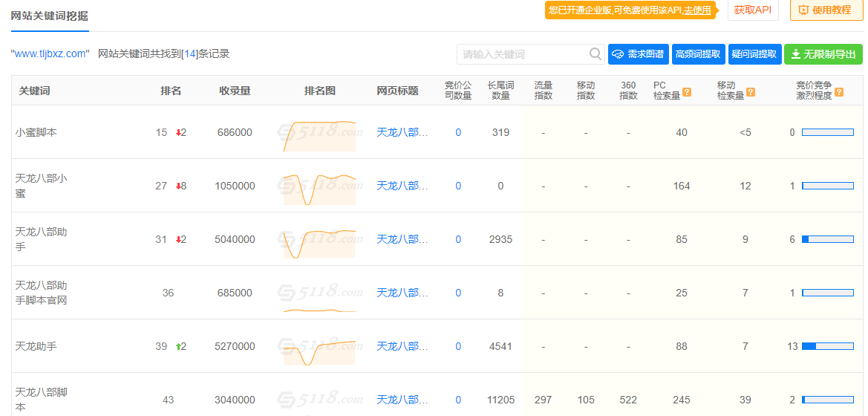Click PC检索量 help question icon

pos(687,92)
